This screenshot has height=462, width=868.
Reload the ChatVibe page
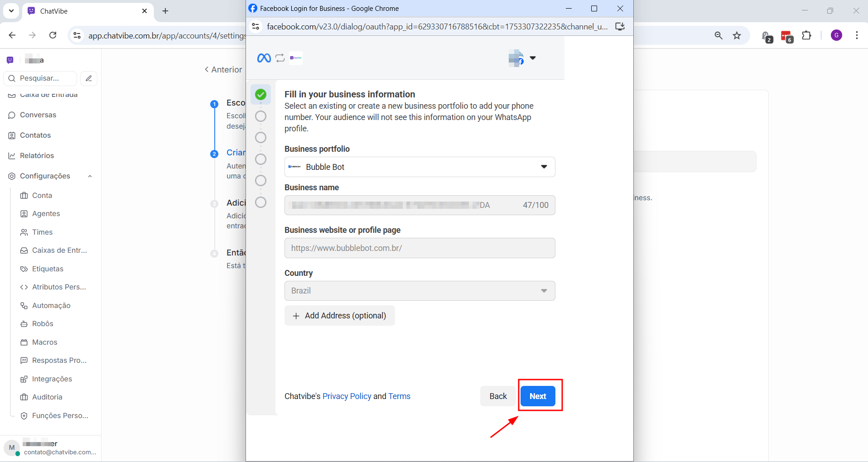point(53,35)
